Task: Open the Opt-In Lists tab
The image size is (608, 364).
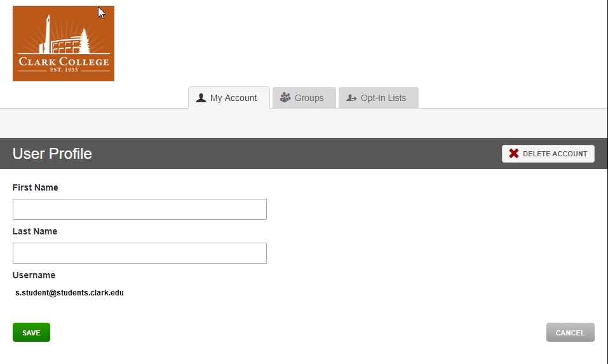Action: coord(379,98)
